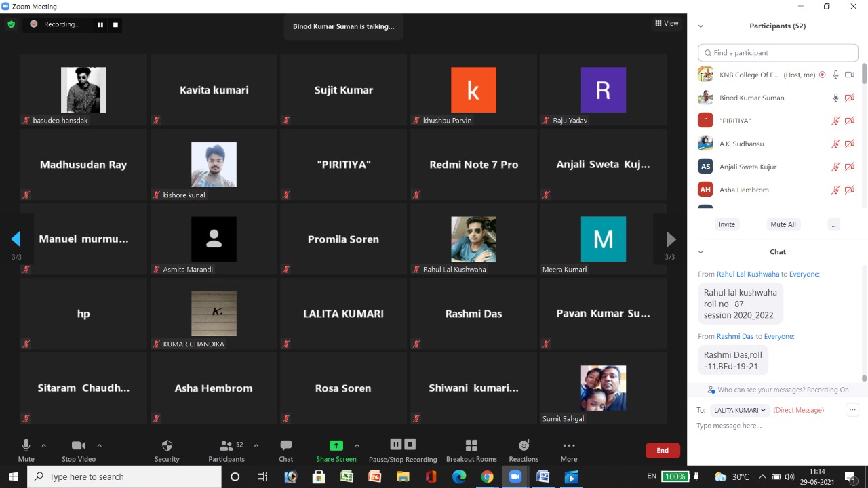The width and height of the screenshot is (868, 488).
Task: Show hidden system tray icons
Action: click(762, 476)
